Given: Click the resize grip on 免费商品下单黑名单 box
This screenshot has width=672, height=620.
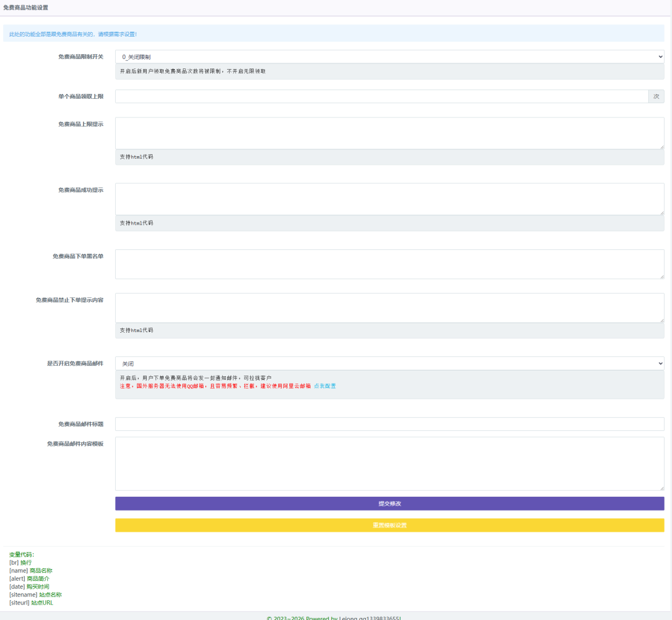Looking at the screenshot, I should pos(661,276).
